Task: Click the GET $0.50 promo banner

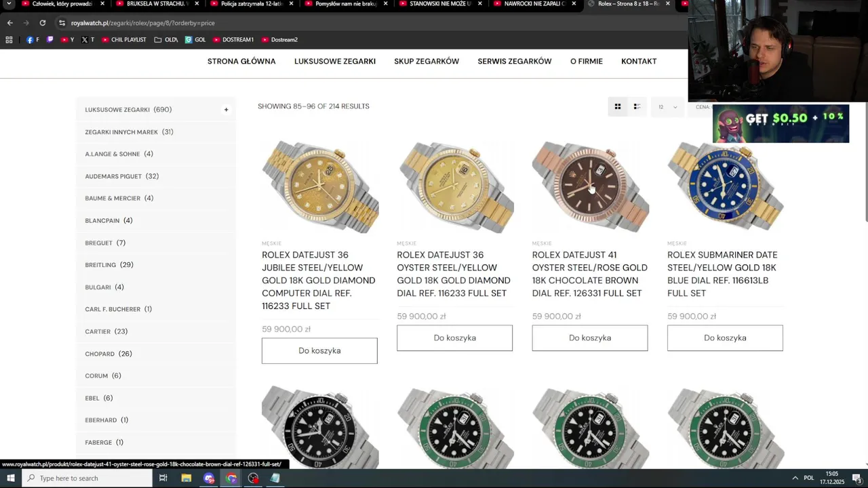Action: click(781, 123)
